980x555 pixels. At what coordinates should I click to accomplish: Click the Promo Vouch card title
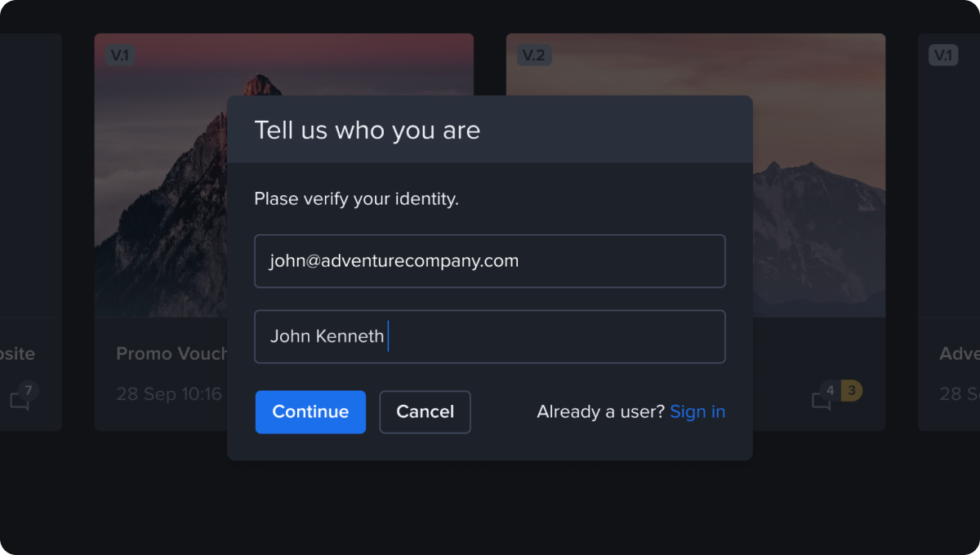[171, 353]
